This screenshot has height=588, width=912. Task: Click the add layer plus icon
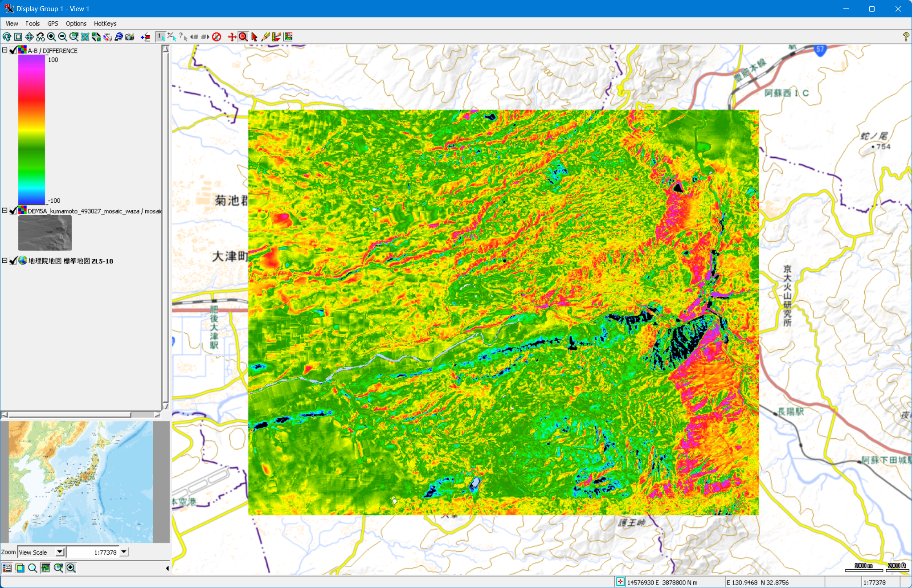click(x=145, y=37)
